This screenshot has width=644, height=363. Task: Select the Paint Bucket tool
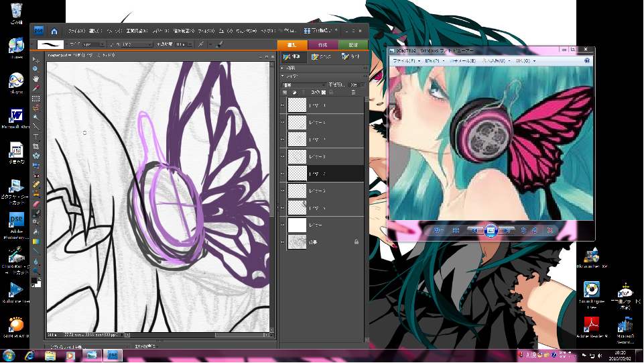click(x=36, y=232)
